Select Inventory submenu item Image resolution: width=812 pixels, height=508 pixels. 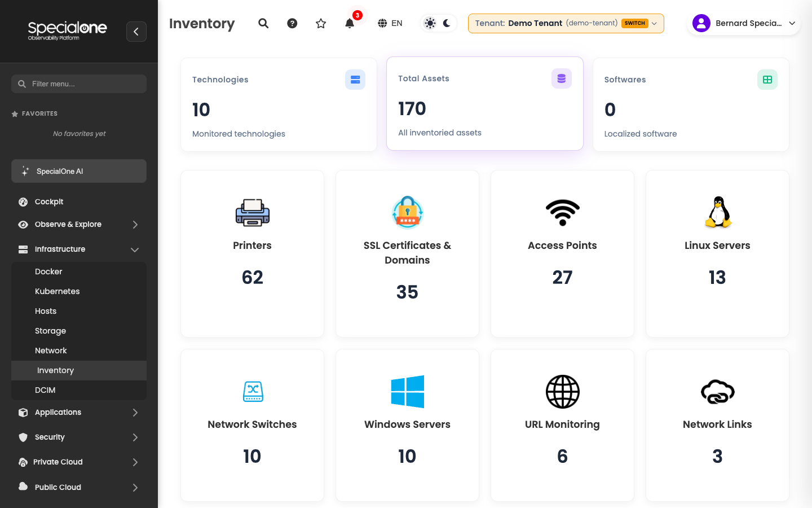[79, 370]
